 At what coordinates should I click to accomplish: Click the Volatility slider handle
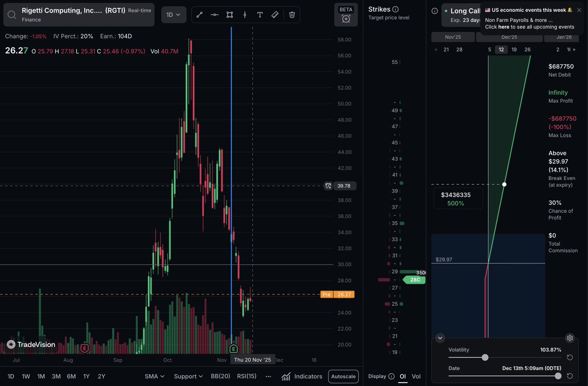click(x=485, y=358)
